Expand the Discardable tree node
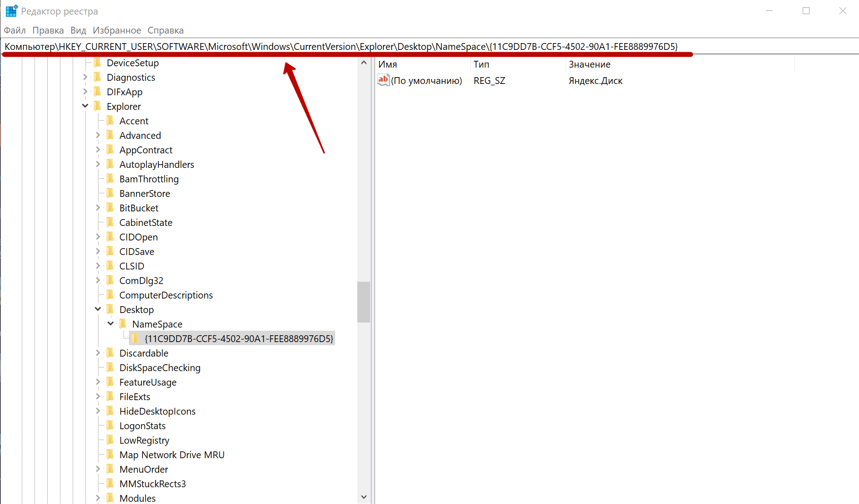The width and height of the screenshot is (859, 504). (x=98, y=353)
